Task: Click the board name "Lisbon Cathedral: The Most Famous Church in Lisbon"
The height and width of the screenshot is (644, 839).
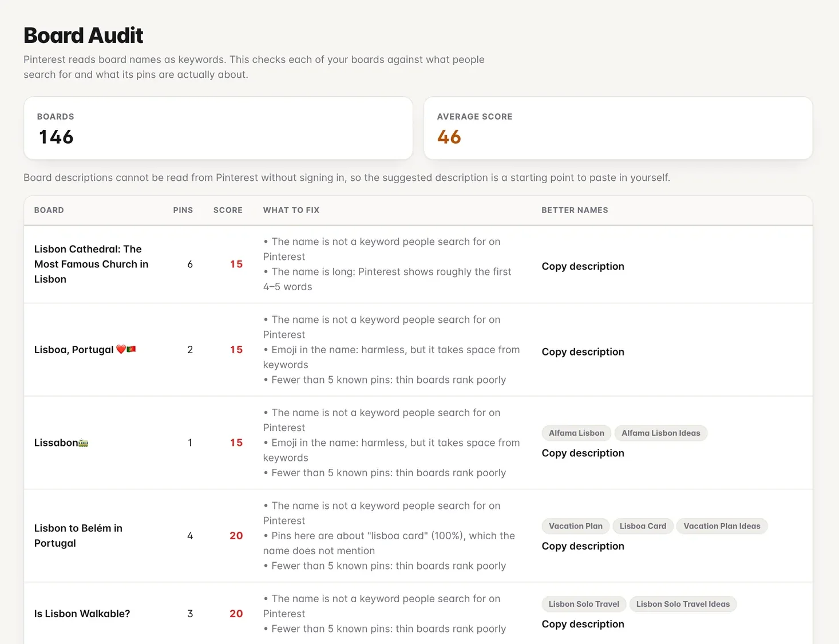Action: (x=92, y=264)
